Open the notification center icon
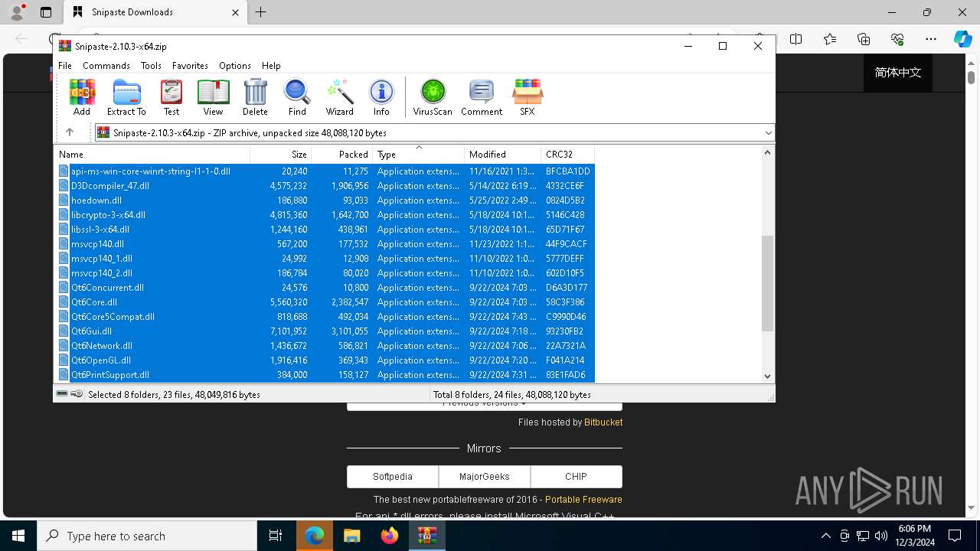 955,536
